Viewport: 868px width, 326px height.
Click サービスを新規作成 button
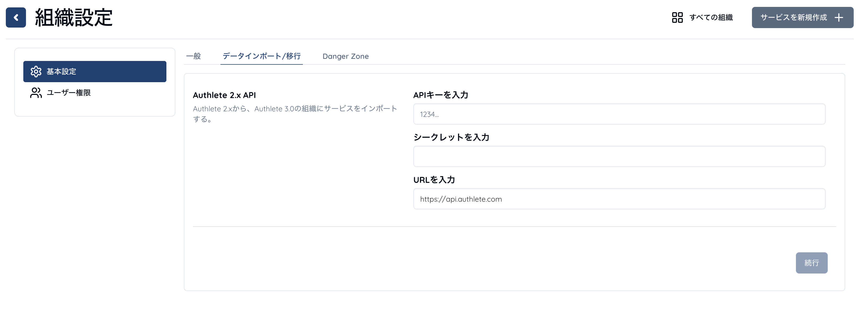click(x=802, y=17)
